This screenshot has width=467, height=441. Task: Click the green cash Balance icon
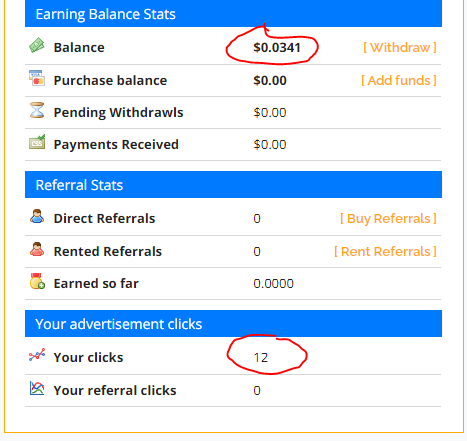point(37,45)
